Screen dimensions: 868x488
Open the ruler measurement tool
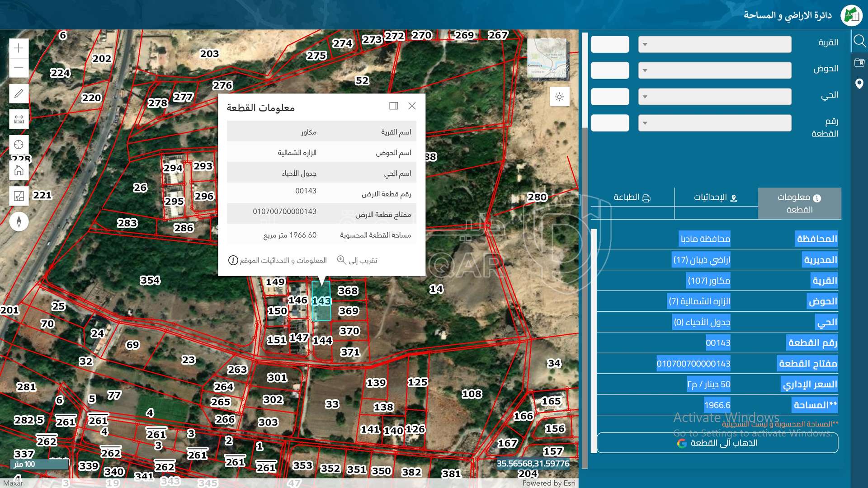(19, 119)
